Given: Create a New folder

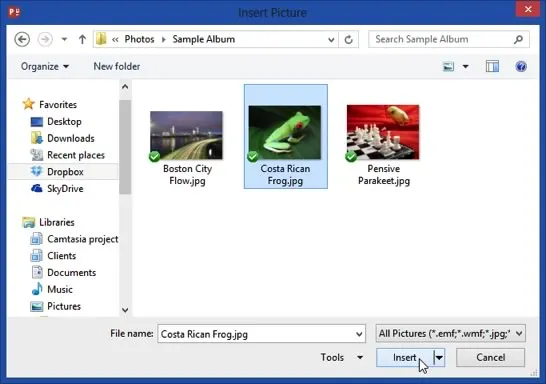Looking at the screenshot, I should [x=117, y=66].
